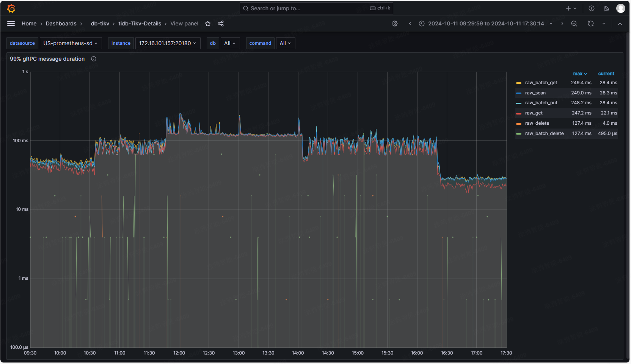Open the help question mark icon

(592, 8)
